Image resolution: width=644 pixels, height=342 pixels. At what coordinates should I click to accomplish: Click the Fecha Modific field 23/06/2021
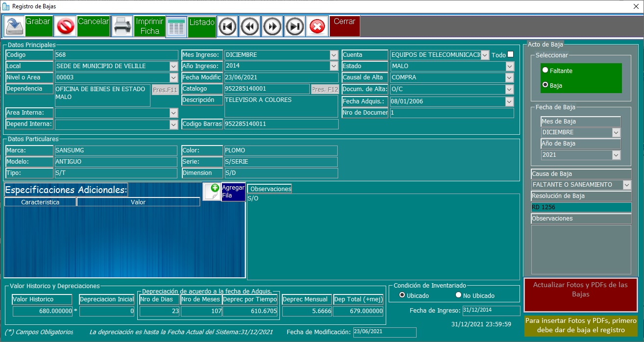tap(281, 77)
